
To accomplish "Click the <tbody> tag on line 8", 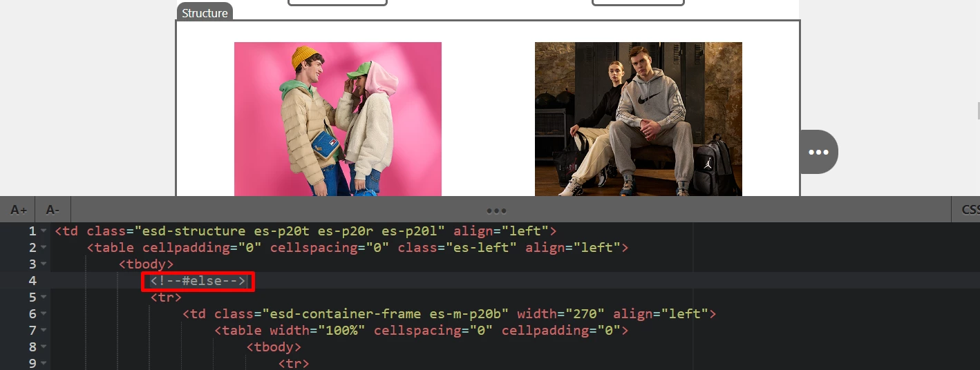I will point(274,347).
